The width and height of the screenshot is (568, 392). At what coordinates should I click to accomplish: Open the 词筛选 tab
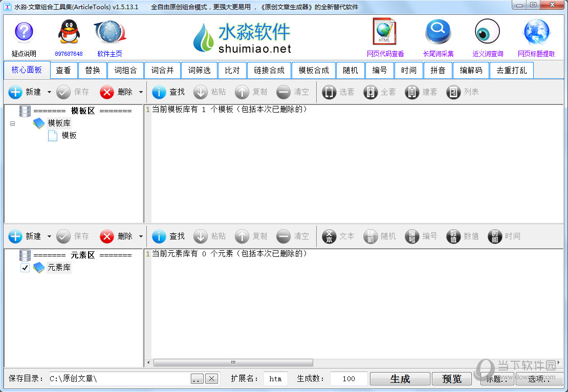tap(199, 70)
